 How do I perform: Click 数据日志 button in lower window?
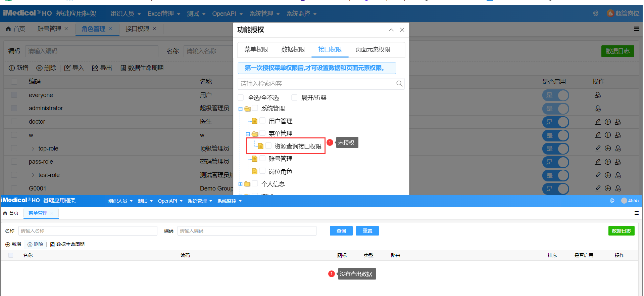tap(622, 231)
